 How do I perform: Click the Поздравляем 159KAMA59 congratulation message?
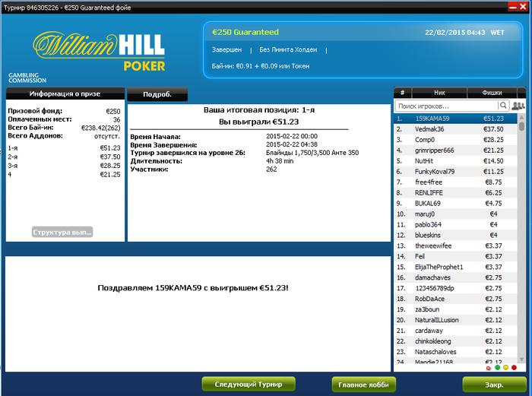click(193, 288)
